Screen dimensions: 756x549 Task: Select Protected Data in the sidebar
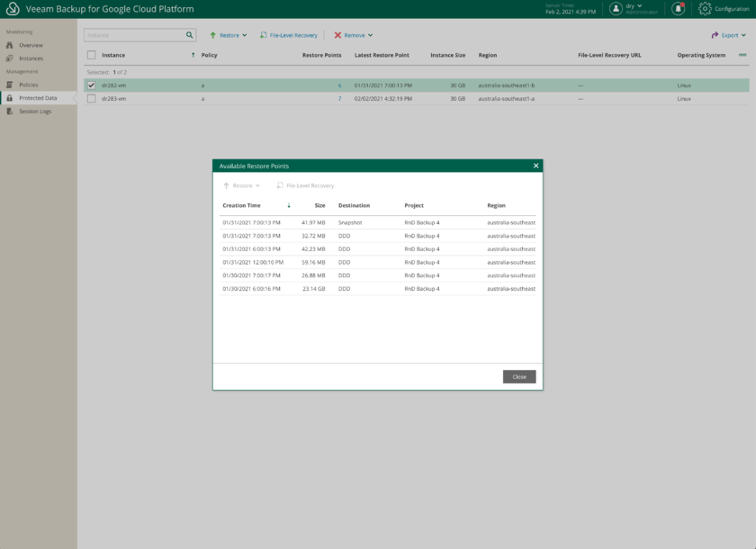coord(38,97)
